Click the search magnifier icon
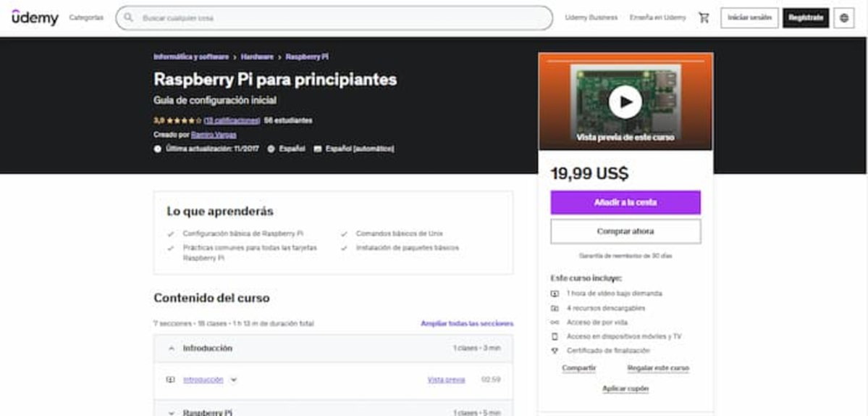This screenshot has height=416, width=868. point(128,17)
